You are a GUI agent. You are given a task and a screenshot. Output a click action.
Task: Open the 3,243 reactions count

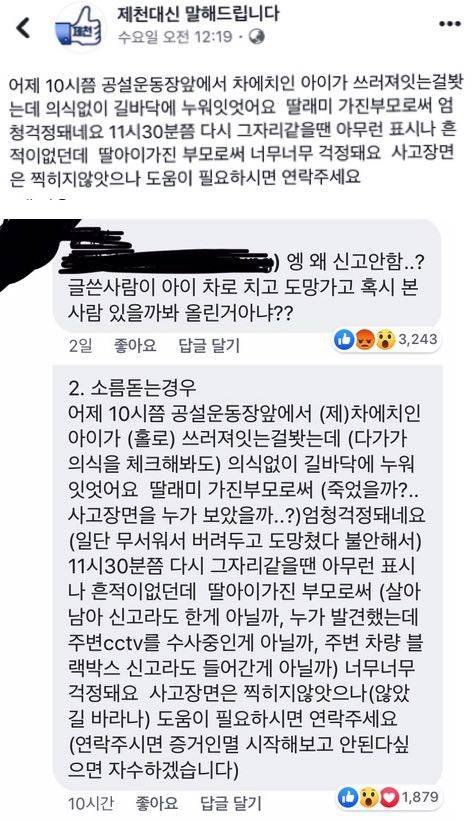(417, 340)
